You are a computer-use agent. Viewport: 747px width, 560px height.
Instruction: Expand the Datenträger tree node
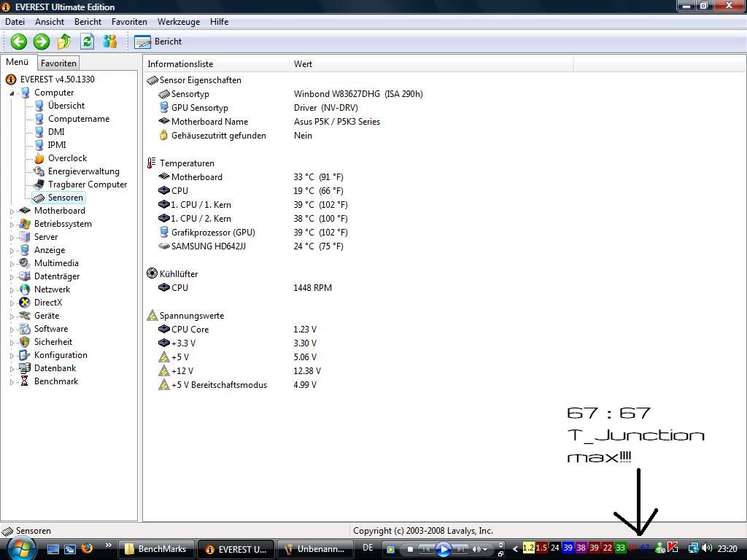12,276
